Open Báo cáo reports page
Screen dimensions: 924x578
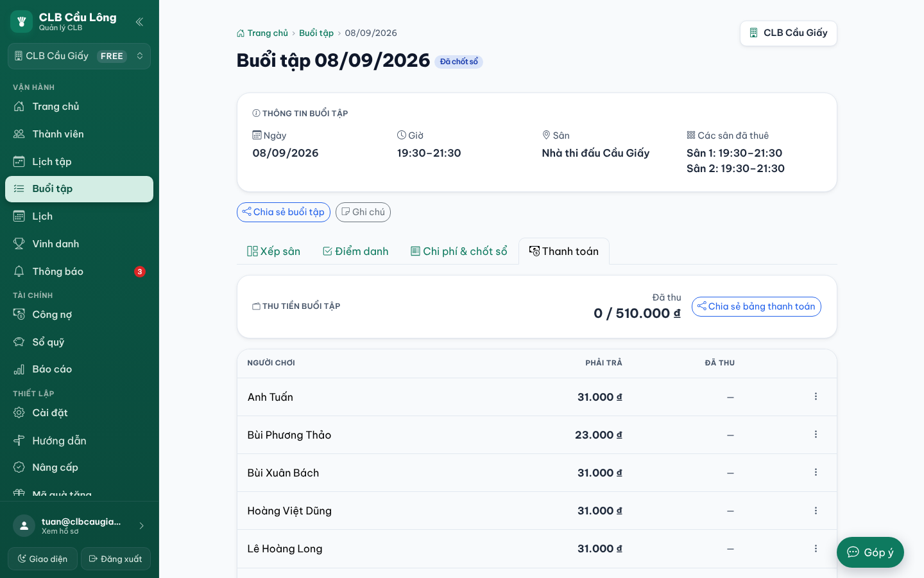(x=79, y=369)
